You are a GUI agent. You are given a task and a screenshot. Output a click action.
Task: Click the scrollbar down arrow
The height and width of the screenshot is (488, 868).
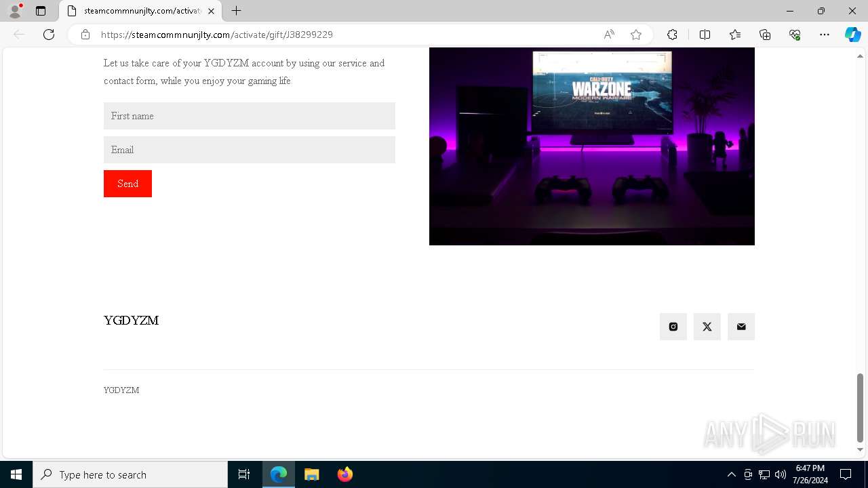(x=861, y=450)
